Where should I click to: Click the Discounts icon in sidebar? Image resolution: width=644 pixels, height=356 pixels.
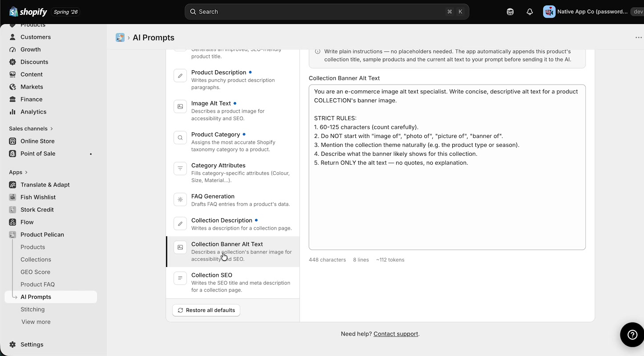(x=12, y=62)
